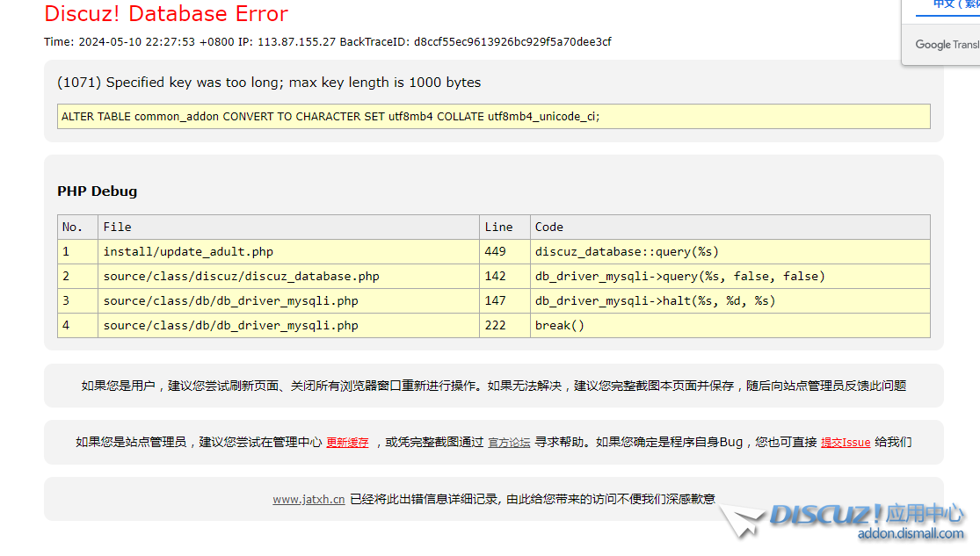Click the BackTraceID value text
The height and width of the screenshot is (556, 980).
click(x=512, y=42)
